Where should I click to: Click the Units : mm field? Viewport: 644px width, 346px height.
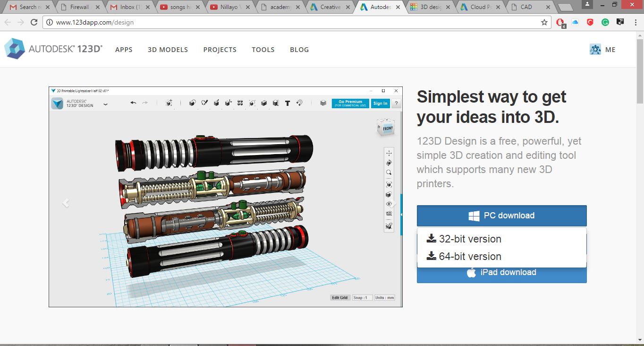[x=384, y=298]
